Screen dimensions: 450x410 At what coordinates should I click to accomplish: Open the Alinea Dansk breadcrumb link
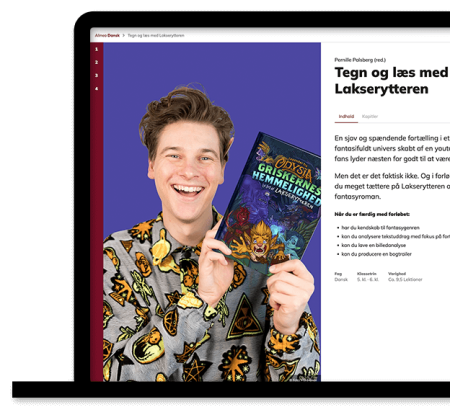coord(107,35)
